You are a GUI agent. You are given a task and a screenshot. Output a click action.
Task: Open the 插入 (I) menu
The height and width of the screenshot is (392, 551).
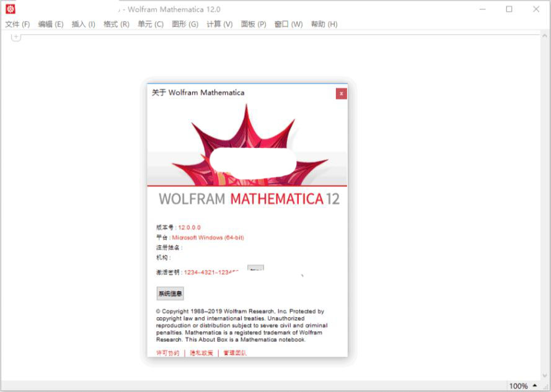pyautogui.click(x=84, y=24)
